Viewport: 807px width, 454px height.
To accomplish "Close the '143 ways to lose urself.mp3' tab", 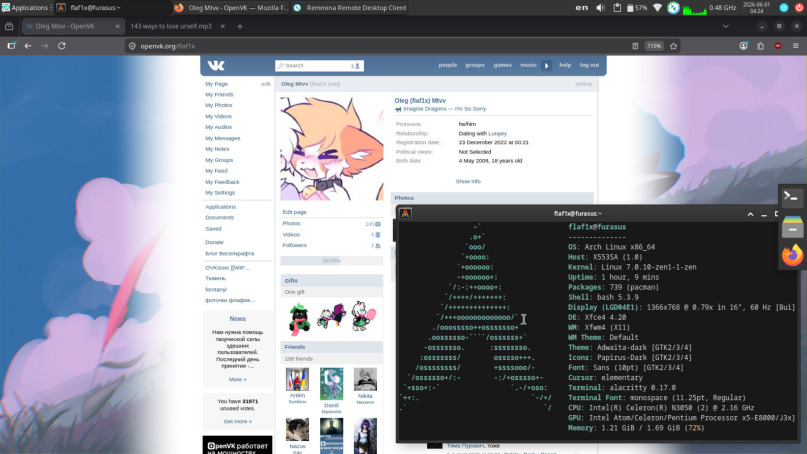I will (222, 26).
